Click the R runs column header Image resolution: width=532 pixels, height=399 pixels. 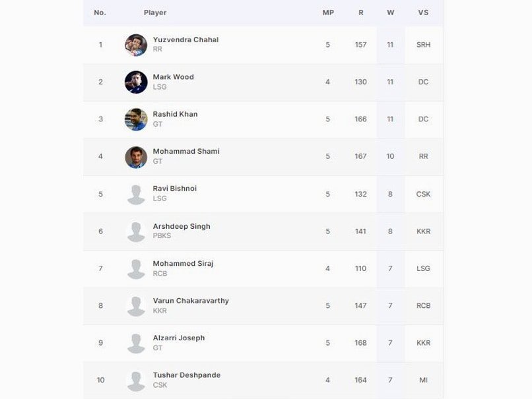(361, 13)
